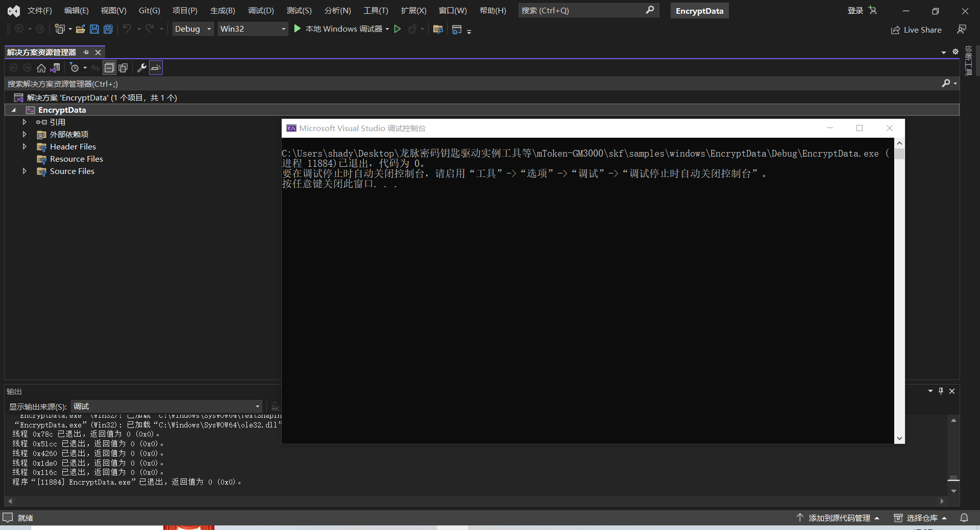This screenshot has width=980, height=530.
Task: Click navigate backward arrow in main toolbar
Action: click(19, 29)
